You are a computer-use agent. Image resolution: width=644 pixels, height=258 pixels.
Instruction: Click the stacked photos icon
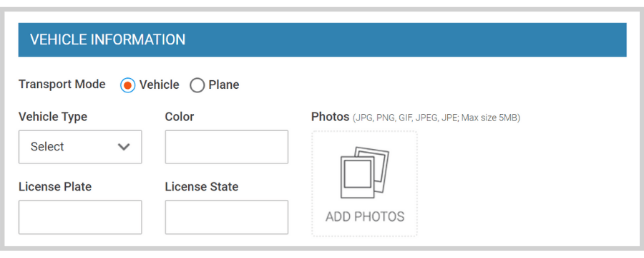point(365,173)
